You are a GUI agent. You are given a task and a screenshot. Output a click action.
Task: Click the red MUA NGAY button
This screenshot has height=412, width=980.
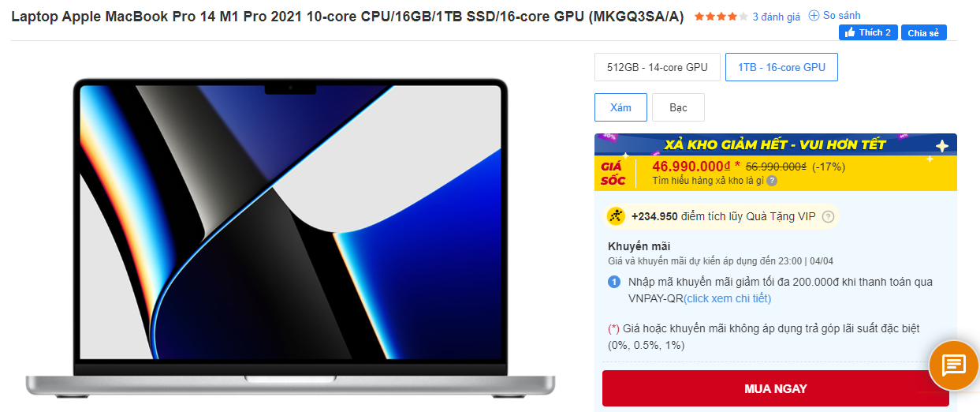coord(776,388)
